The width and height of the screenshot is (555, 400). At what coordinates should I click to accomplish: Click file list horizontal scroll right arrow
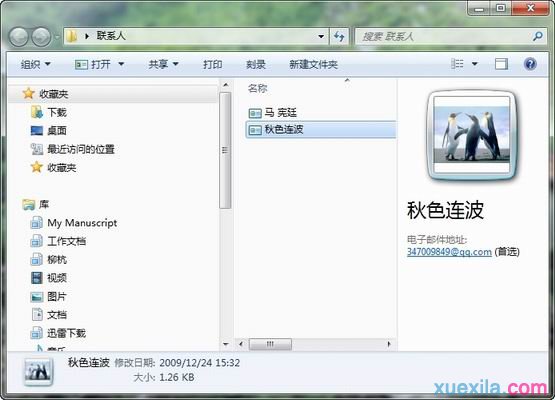389,344
